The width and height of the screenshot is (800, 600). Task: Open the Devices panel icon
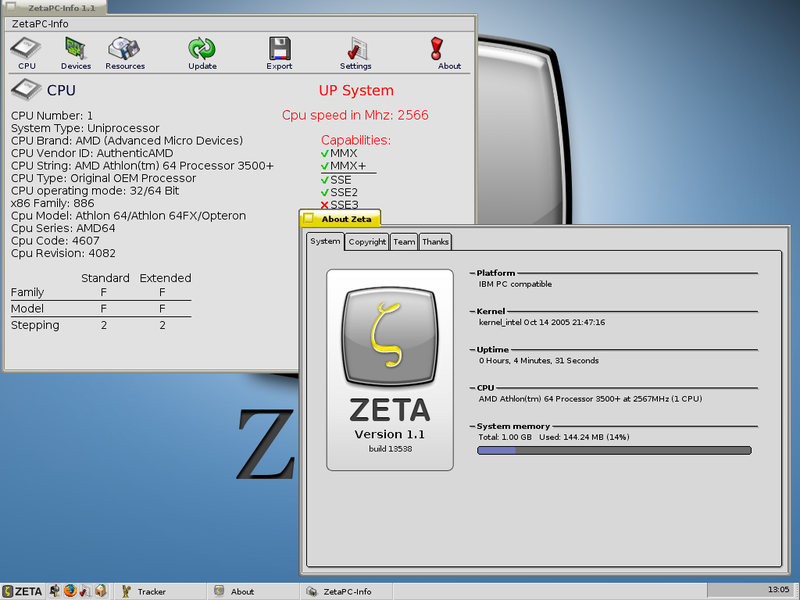click(73, 47)
